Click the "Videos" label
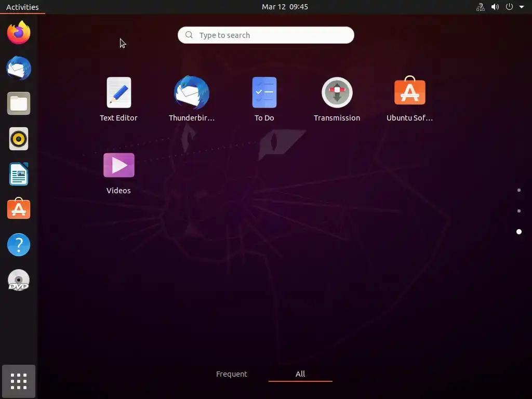The width and height of the screenshot is (532, 399). click(x=119, y=190)
